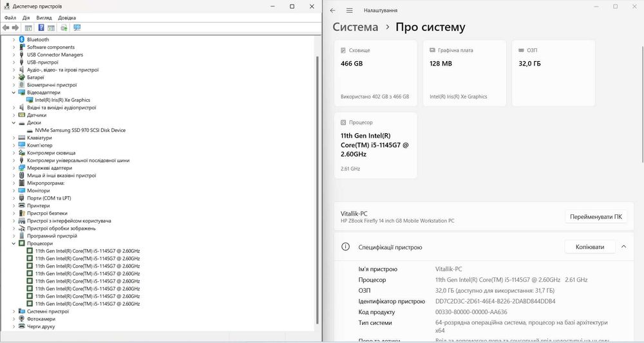
Task: Click the Копіювати button
Action: (590, 247)
